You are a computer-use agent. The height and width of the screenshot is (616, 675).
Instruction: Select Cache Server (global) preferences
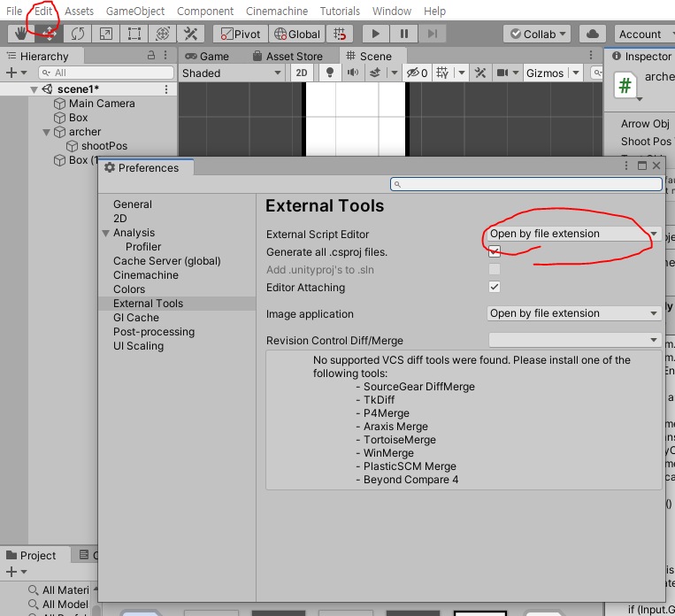(167, 261)
